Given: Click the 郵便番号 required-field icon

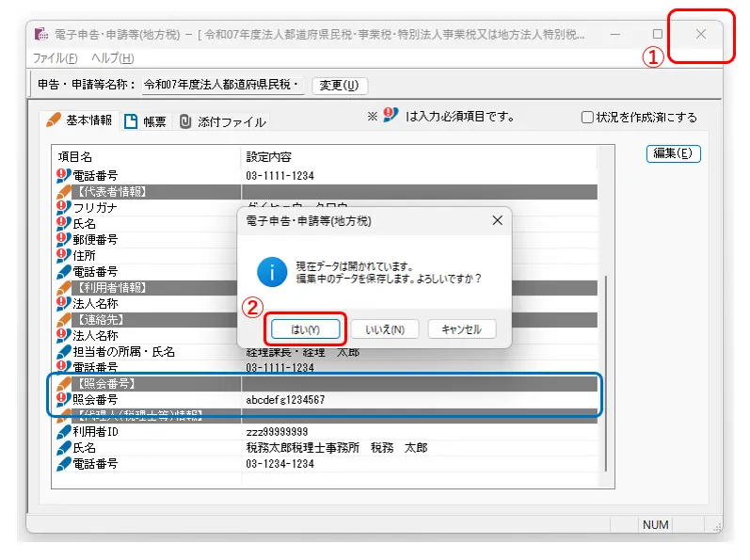Looking at the screenshot, I should pos(64,240).
